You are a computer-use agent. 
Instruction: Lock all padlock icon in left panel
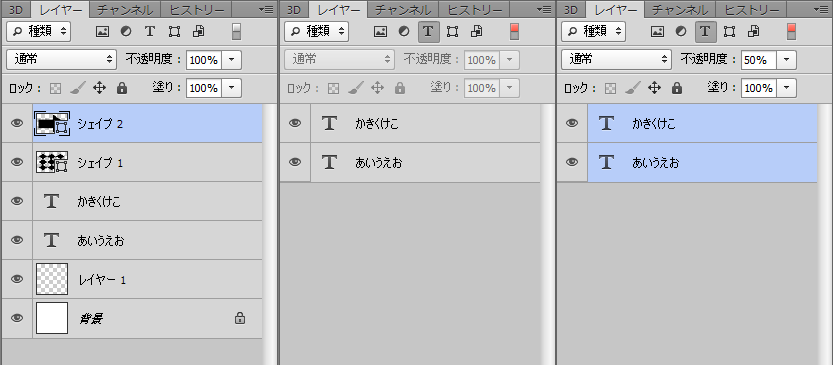pos(122,88)
